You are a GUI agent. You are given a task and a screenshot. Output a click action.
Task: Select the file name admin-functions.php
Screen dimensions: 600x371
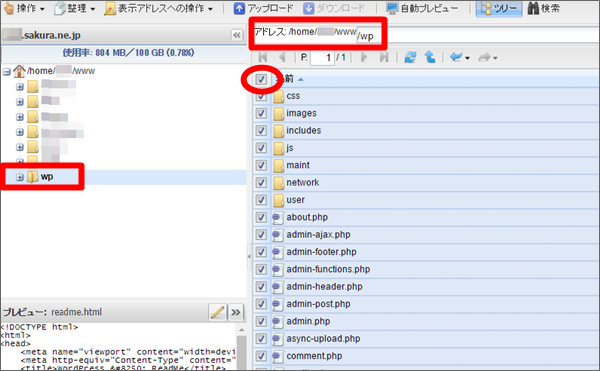328,269
